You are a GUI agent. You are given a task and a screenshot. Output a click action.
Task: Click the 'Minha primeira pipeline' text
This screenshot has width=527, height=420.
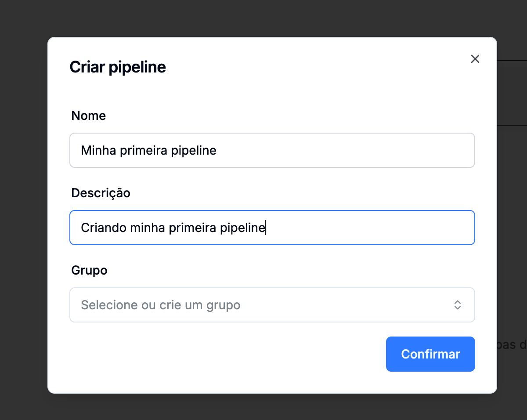click(148, 151)
